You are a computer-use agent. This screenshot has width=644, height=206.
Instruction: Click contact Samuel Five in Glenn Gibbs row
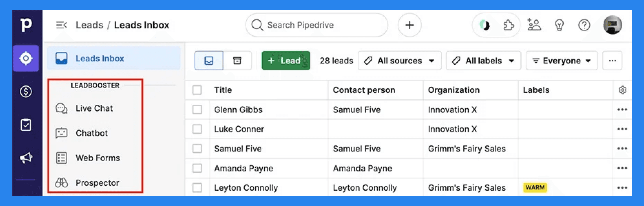coord(357,110)
